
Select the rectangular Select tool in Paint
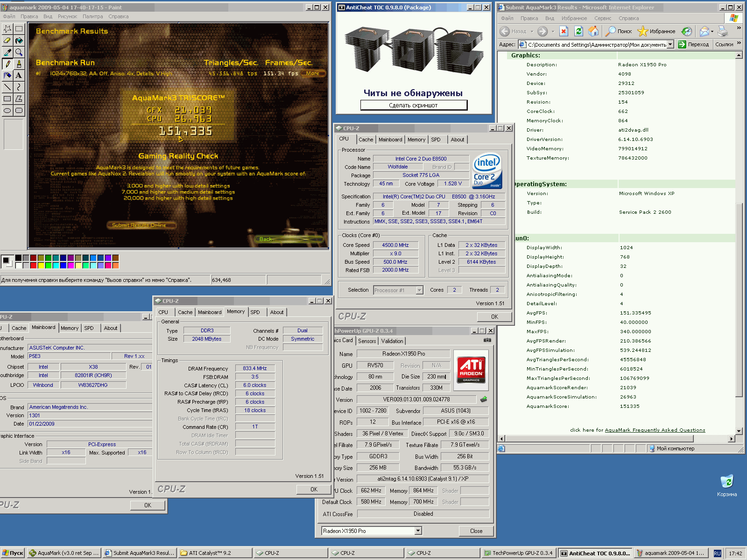tap(19, 28)
